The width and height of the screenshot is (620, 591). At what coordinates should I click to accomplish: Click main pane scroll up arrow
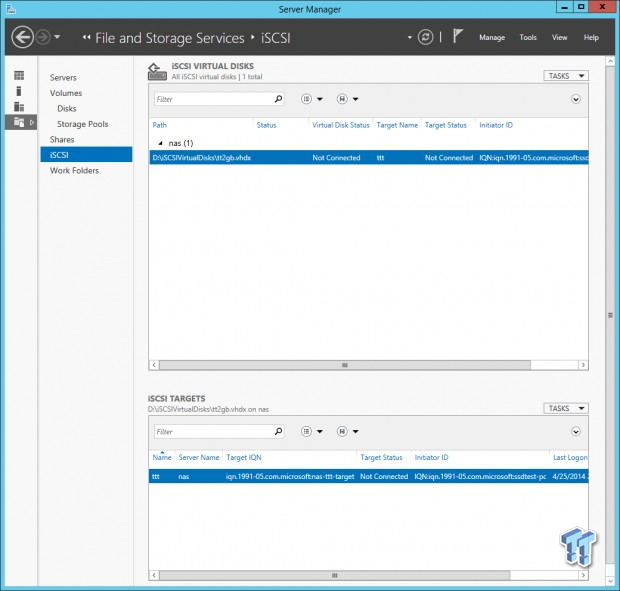[x=610, y=62]
